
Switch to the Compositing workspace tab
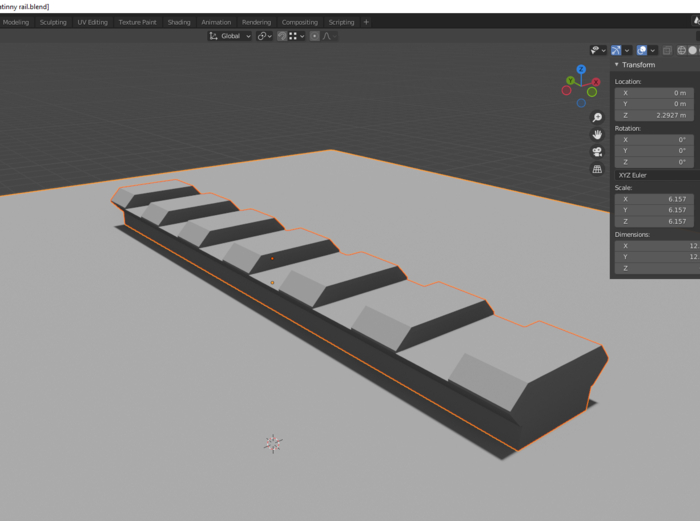pyautogui.click(x=300, y=22)
